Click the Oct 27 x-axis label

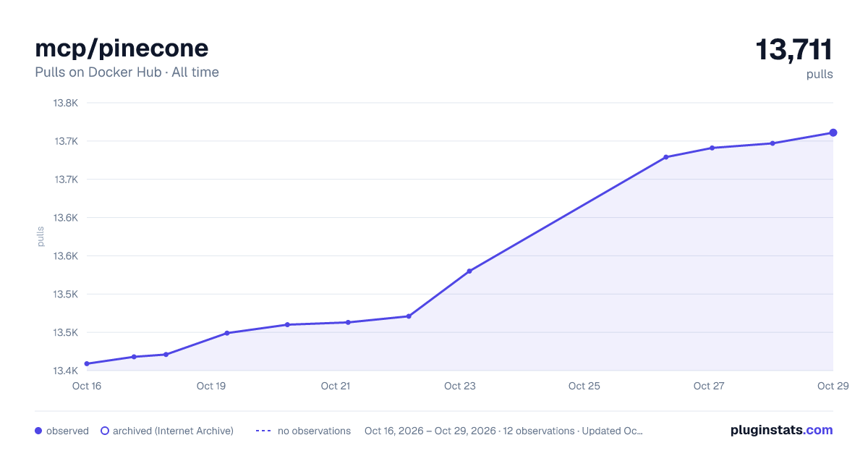pyautogui.click(x=709, y=386)
